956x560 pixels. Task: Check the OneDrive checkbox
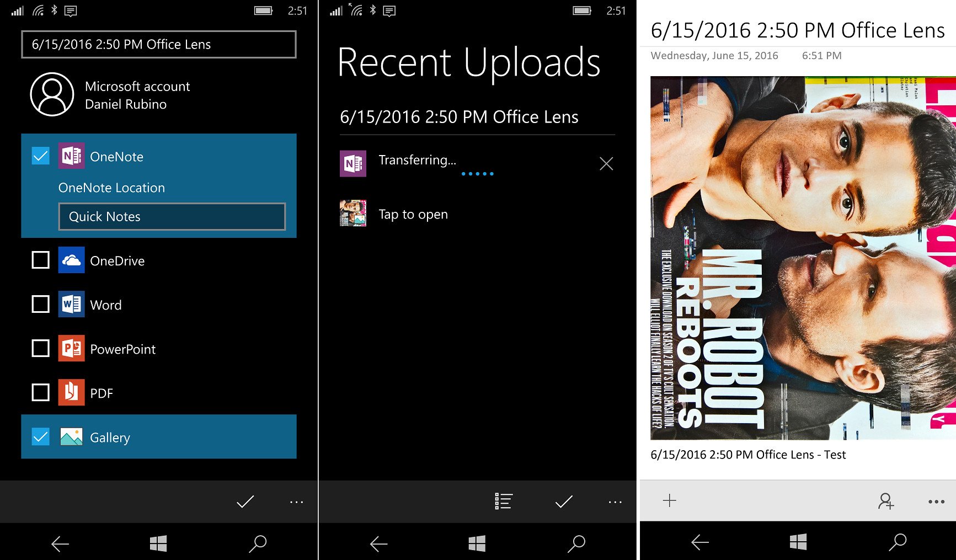click(x=41, y=260)
